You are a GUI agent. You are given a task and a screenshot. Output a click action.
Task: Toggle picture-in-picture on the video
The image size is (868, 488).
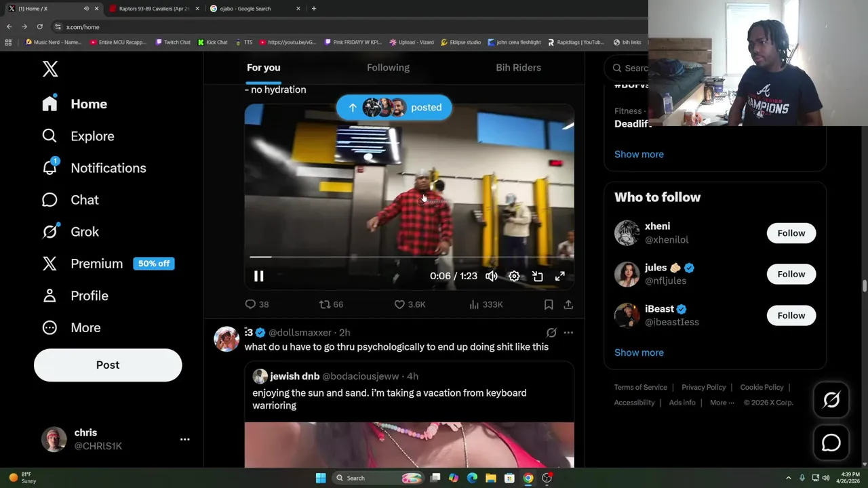tap(537, 276)
